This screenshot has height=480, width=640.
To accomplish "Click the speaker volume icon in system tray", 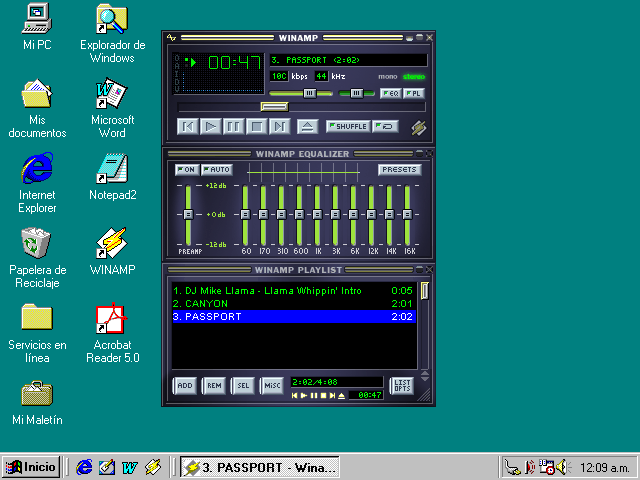I will [x=564, y=467].
